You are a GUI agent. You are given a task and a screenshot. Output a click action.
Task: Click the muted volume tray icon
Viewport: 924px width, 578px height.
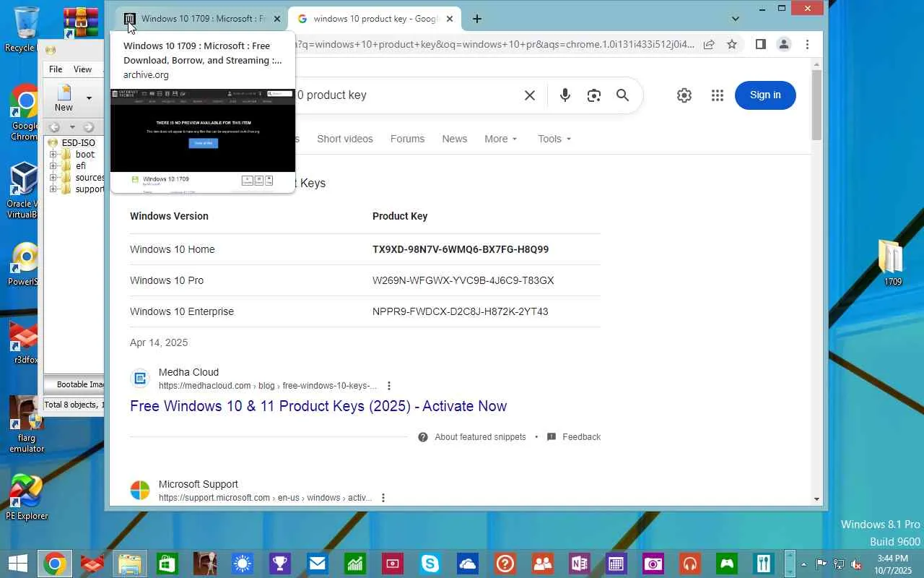pyautogui.click(x=856, y=564)
